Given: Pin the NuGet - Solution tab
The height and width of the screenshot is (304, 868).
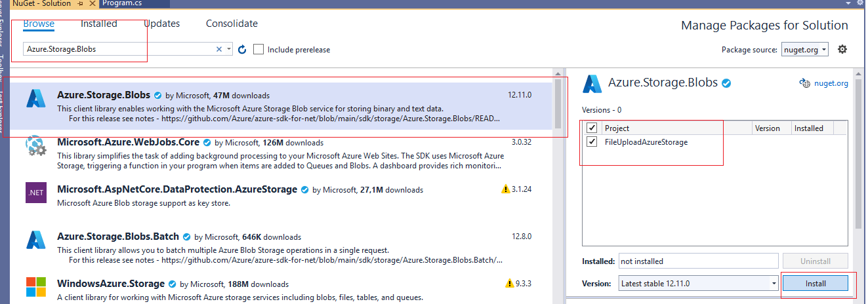Looking at the screenshot, I should tap(81, 4).
